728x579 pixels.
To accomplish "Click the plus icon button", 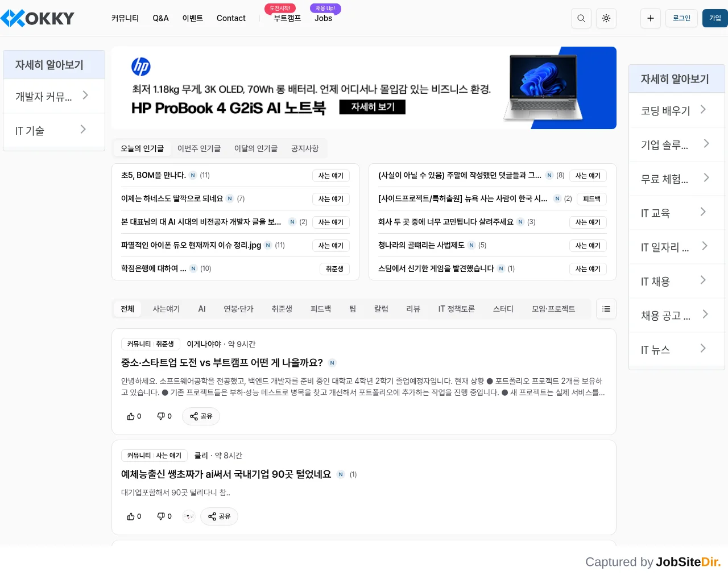I will pos(651,18).
